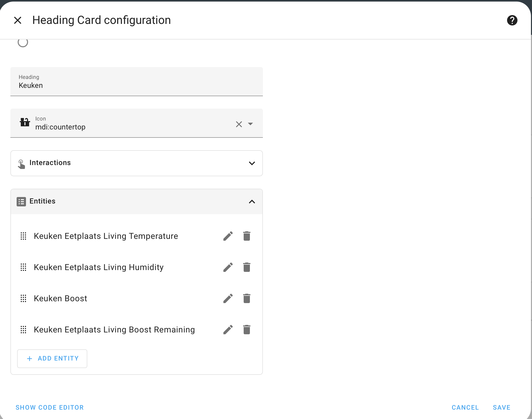Click SHOW CODE EDITOR

click(50, 407)
